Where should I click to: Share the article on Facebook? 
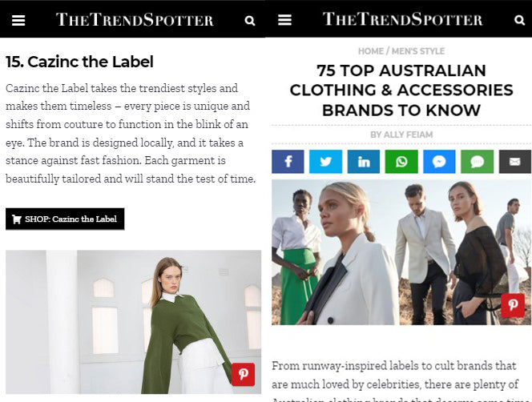(288, 162)
